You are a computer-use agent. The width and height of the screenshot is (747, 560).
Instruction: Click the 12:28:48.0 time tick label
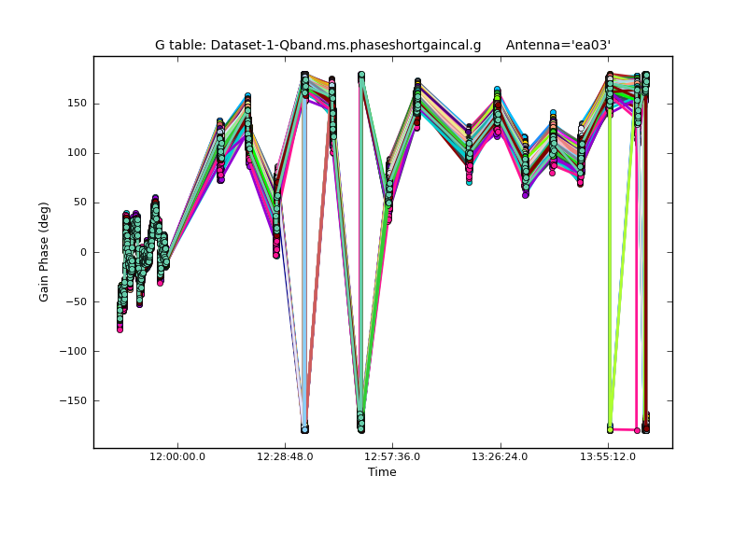[x=285, y=456]
